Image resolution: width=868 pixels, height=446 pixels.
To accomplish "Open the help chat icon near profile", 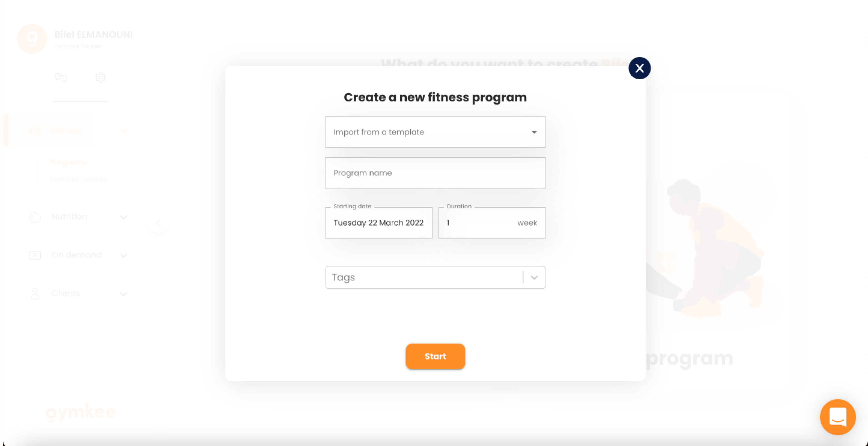I will (61, 77).
